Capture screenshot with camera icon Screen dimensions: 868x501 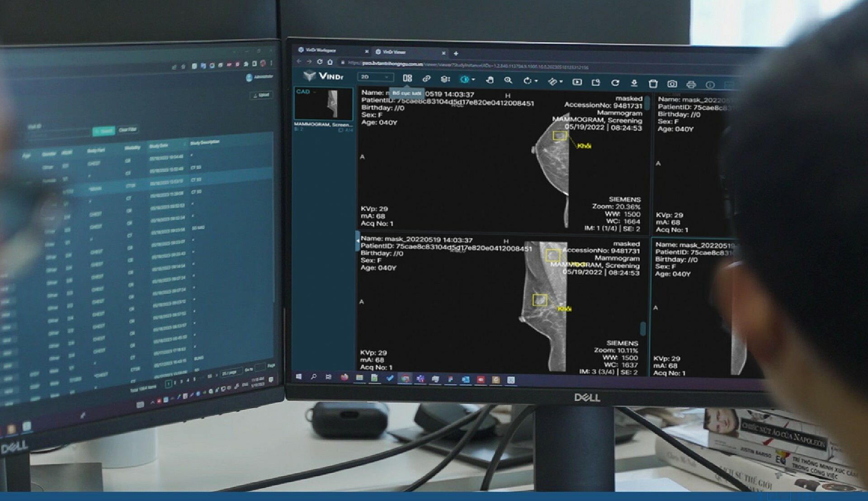[x=672, y=84]
